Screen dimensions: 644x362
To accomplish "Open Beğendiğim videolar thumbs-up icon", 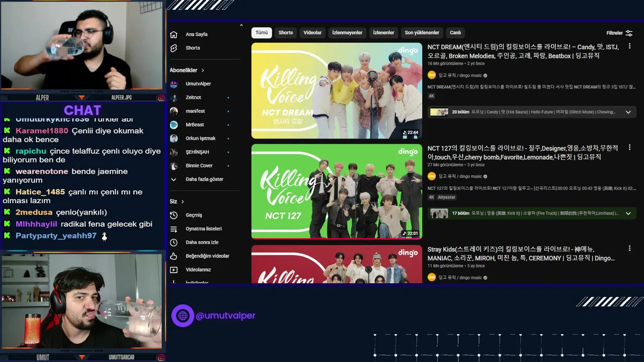I will tap(174, 256).
